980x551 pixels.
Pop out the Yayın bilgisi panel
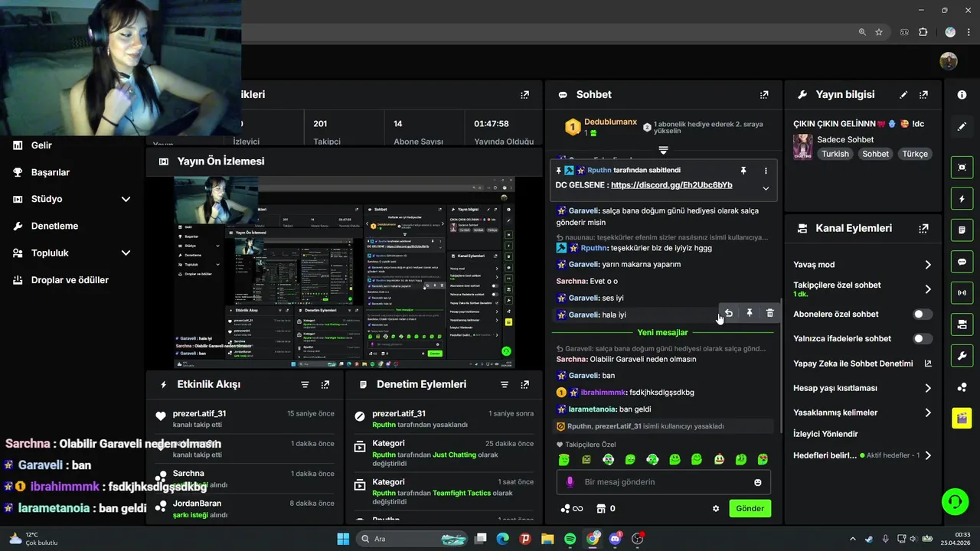point(923,95)
